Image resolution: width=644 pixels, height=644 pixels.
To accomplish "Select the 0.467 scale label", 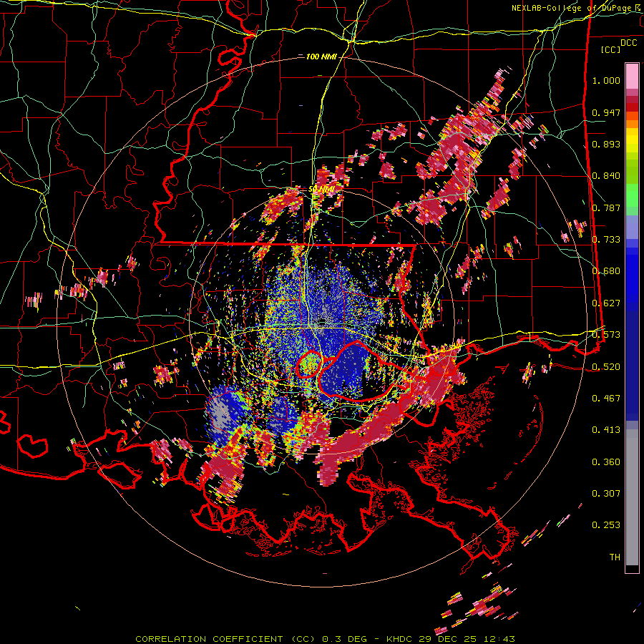I will (x=606, y=398).
